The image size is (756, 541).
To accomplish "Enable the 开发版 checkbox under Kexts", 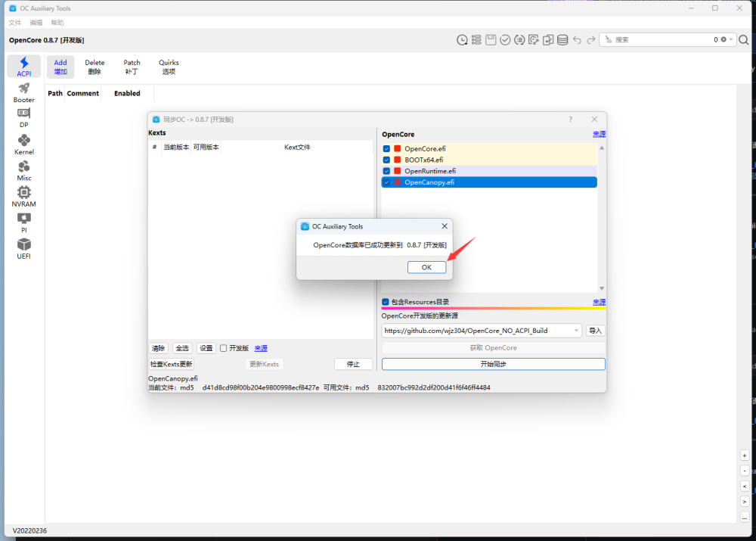I will pos(223,348).
